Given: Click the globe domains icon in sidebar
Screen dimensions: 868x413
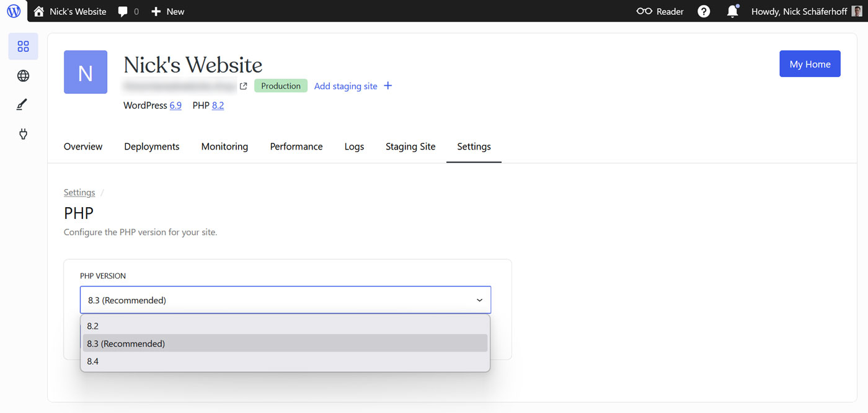Looking at the screenshot, I should 23,75.
